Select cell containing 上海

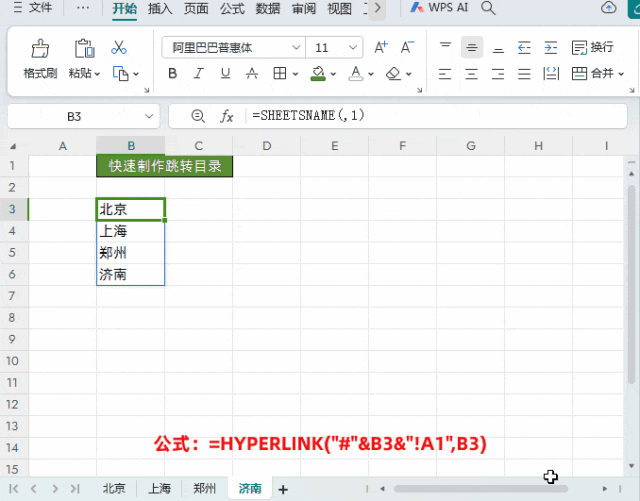(131, 231)
